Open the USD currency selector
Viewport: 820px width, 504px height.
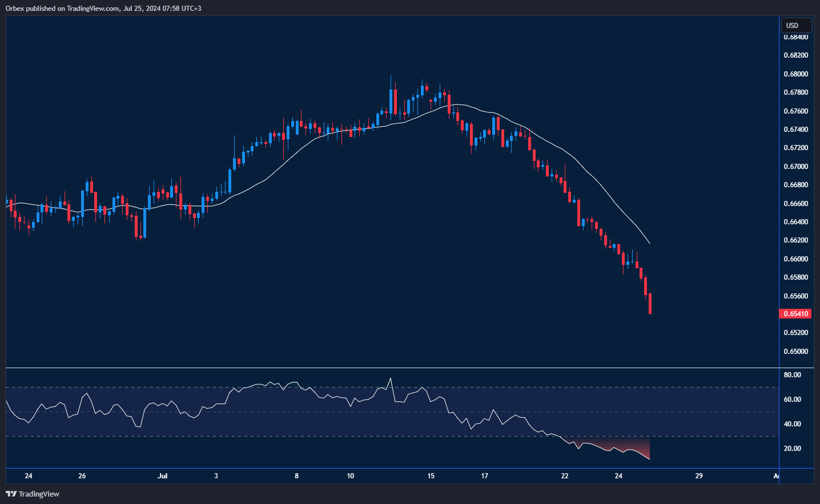[795, 25]
